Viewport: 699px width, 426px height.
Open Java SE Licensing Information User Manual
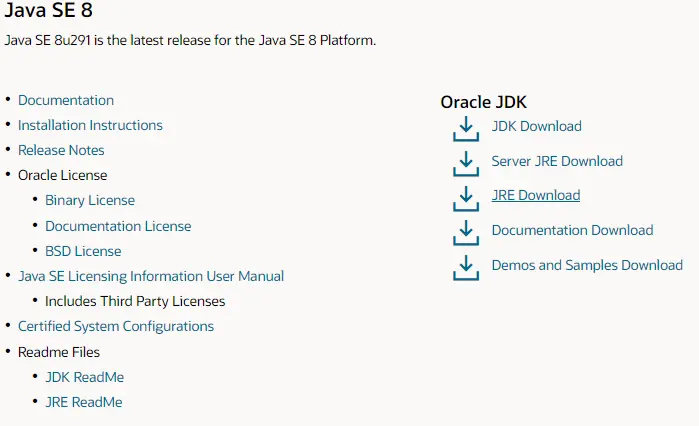pyautogui.click(x=151, y=276)
